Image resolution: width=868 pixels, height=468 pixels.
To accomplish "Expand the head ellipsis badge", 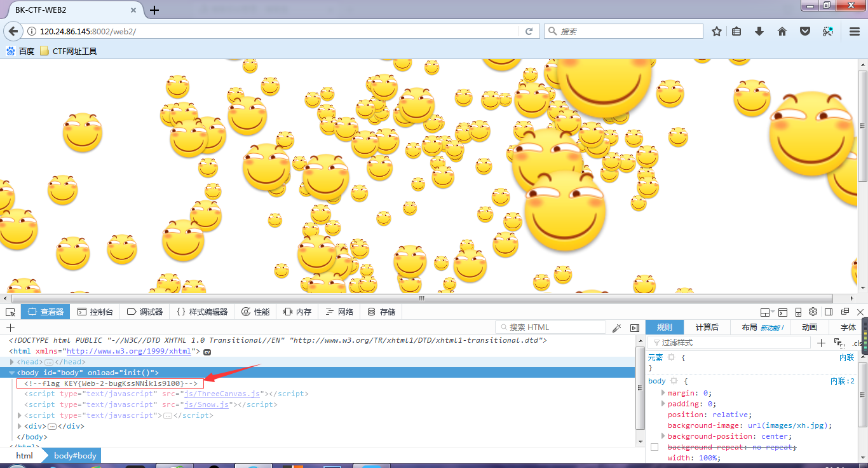I will tap(48, 362).
